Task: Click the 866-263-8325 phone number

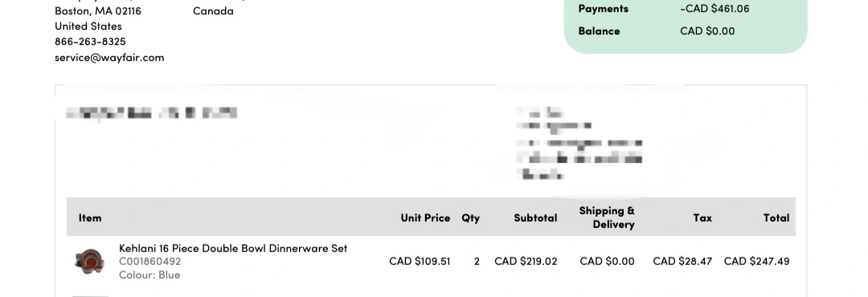Action: coord(90,42)
